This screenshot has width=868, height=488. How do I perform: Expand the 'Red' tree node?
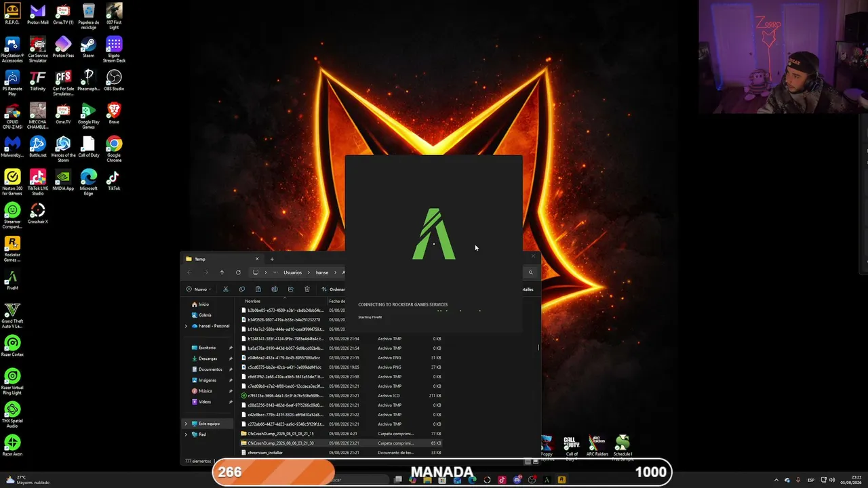point(186,434)
